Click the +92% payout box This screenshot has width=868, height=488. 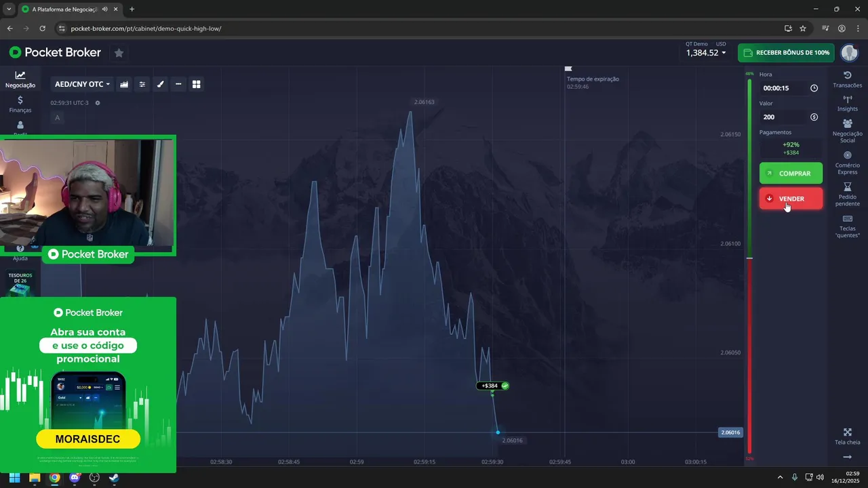[x=791, y=148]
